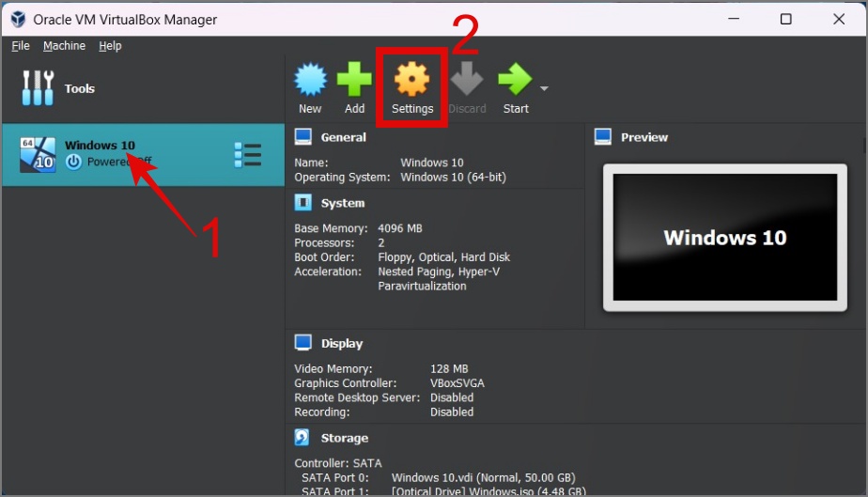
Task: Click the 'Windows 10 (64-bit)' operating system value
Action: point(453,178)
